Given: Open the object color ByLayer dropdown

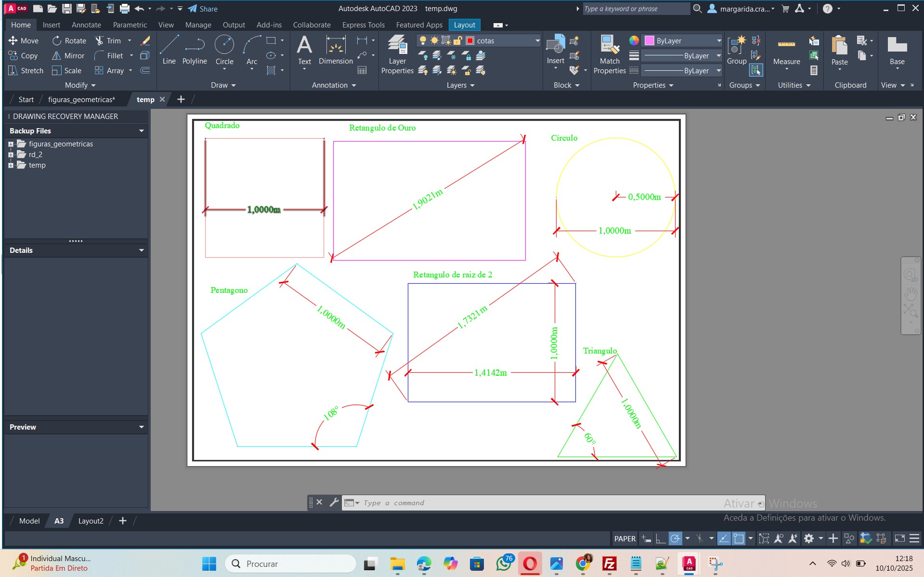Looking at the screenshot, I should point(718,41).
